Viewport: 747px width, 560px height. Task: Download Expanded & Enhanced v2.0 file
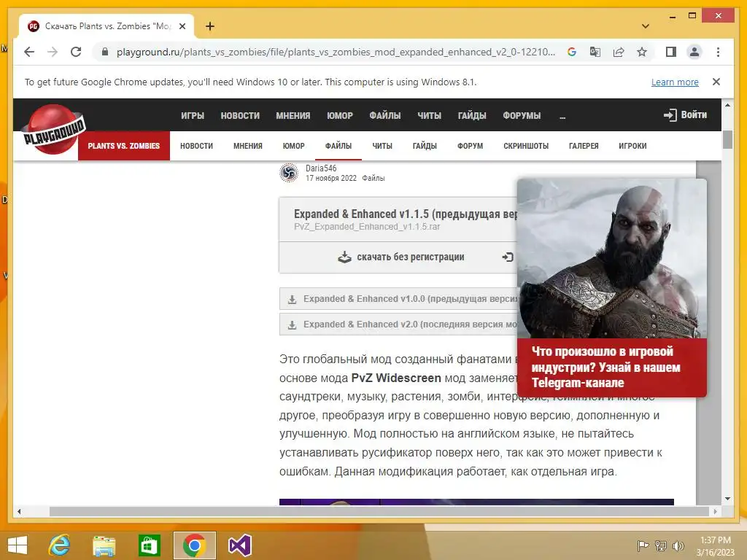coord(398,324)
